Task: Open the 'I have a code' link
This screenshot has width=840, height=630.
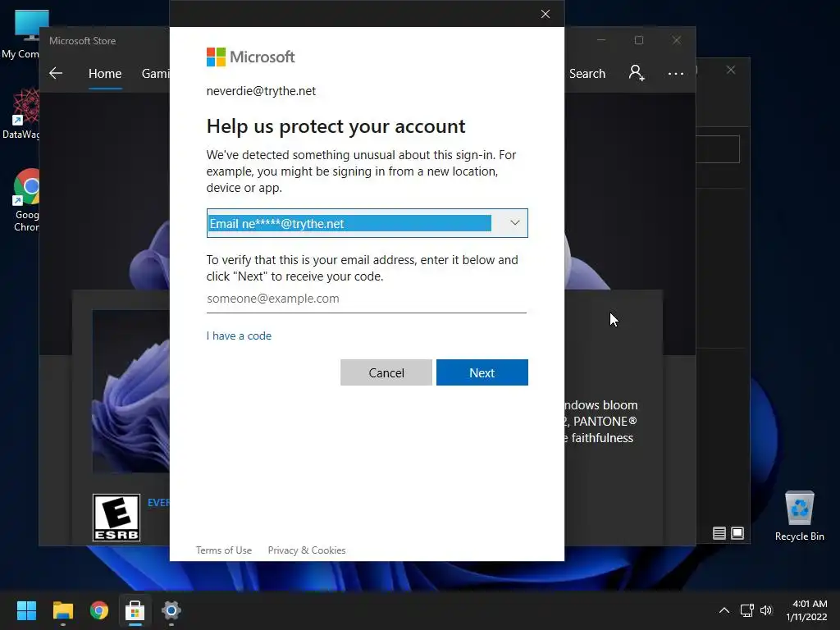Action: [x=239, y=336]
